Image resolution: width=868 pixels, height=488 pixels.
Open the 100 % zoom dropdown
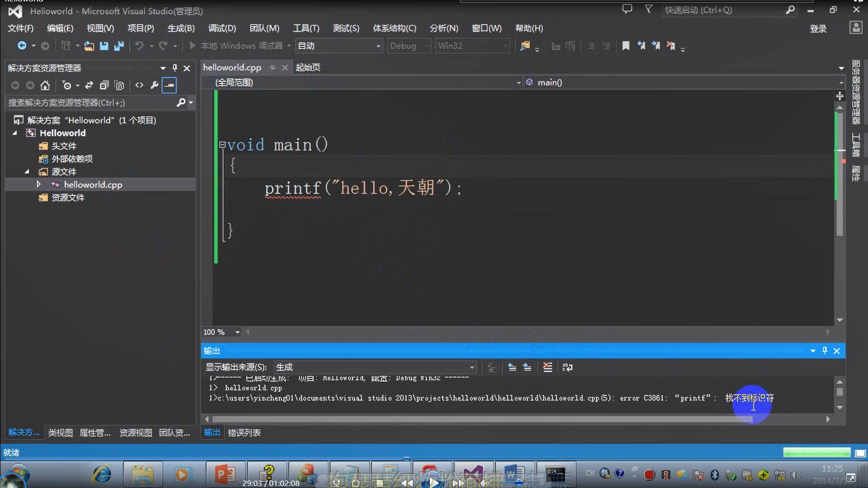coord(237,332)
